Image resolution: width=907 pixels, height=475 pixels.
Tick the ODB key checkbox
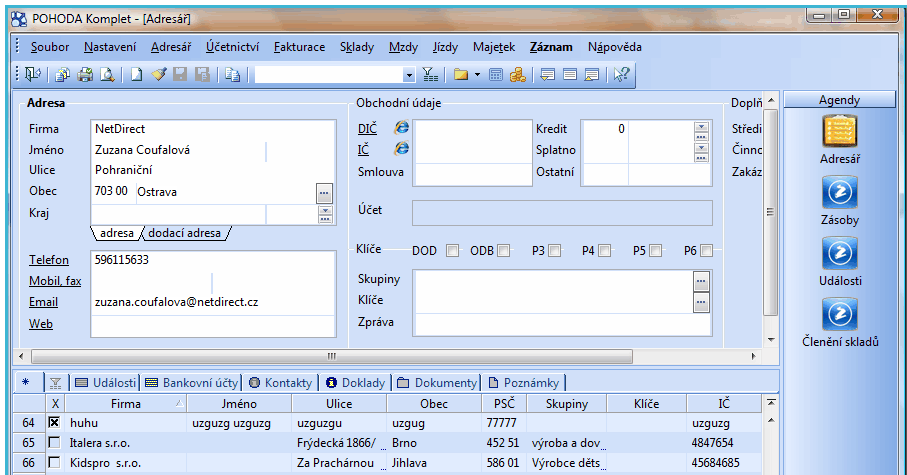click(503, 251)
